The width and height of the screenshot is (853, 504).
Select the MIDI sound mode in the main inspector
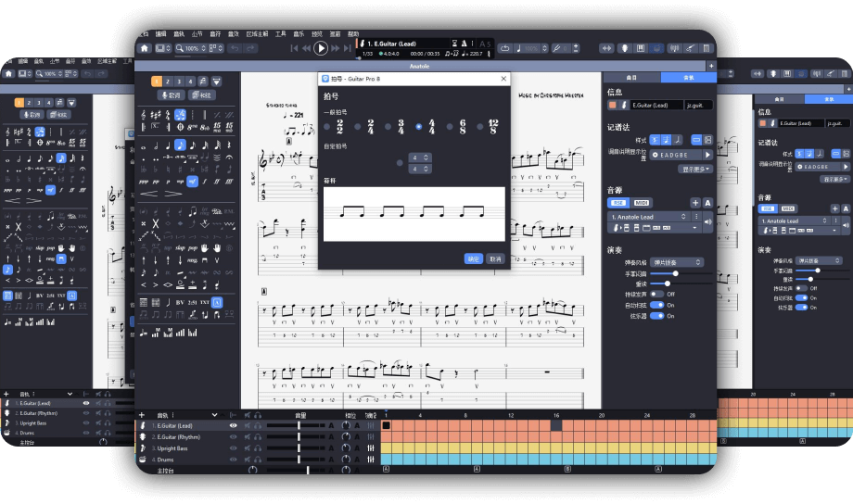(x=642, y=203)
